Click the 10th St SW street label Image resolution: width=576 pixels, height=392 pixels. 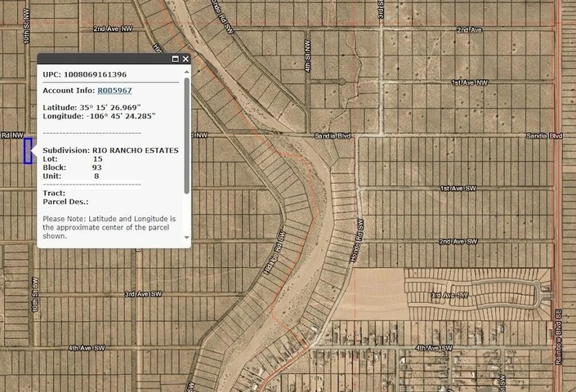click(x=35, y=295)
